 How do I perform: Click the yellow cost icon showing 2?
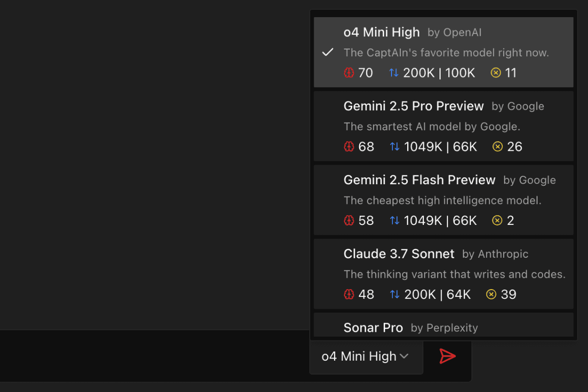point(498,220)
